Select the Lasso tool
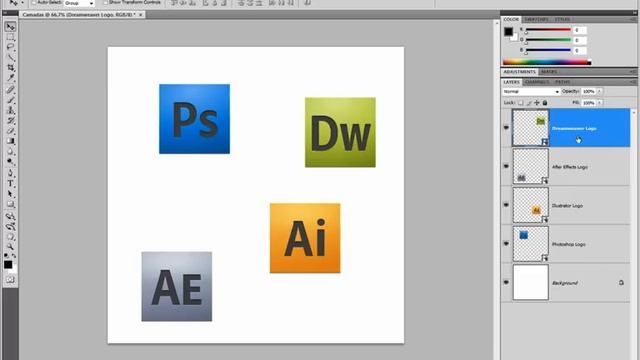The height and width of the screenshot is (360, 640). coord(10,48)
